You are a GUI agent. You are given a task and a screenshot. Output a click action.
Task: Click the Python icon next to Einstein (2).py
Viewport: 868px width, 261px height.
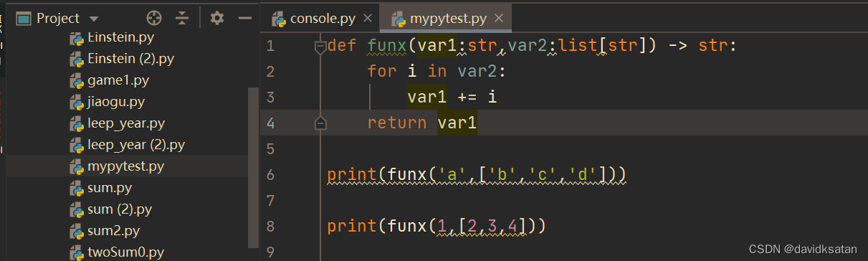point(77,59)
